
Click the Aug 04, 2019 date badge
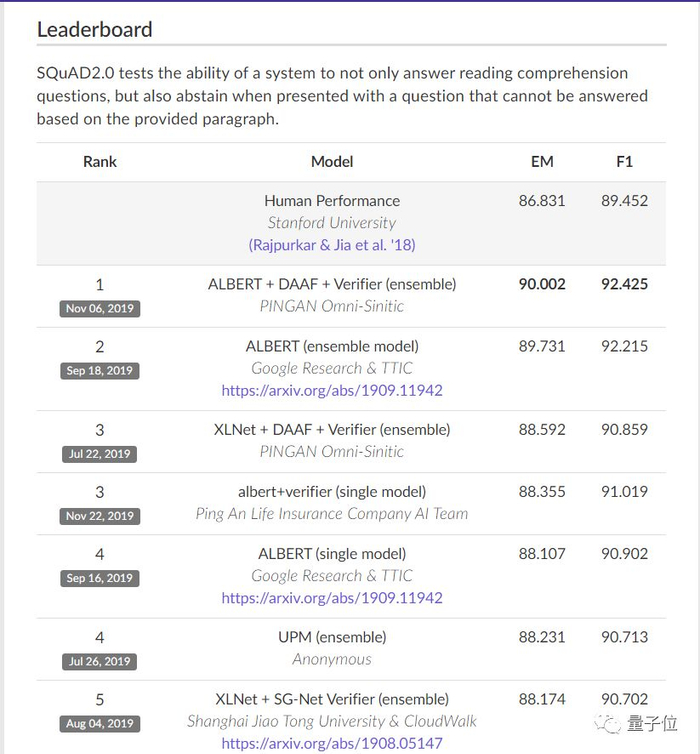coord(100,723)
